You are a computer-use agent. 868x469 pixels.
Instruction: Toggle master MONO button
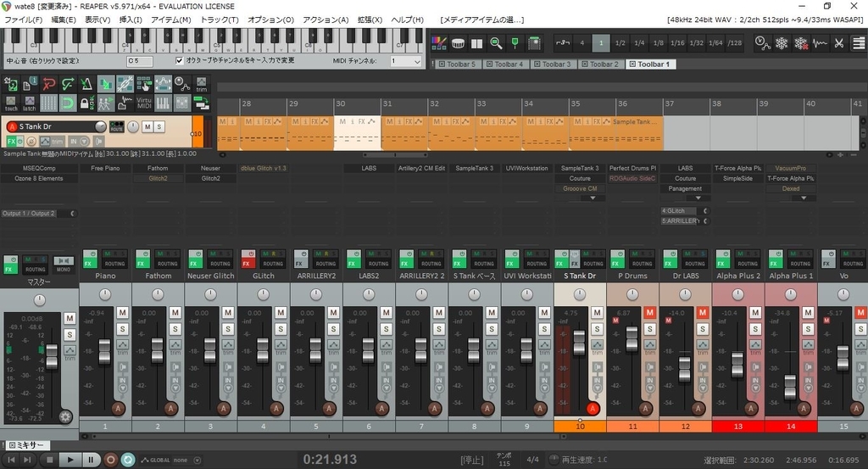(x=63, y=264)
